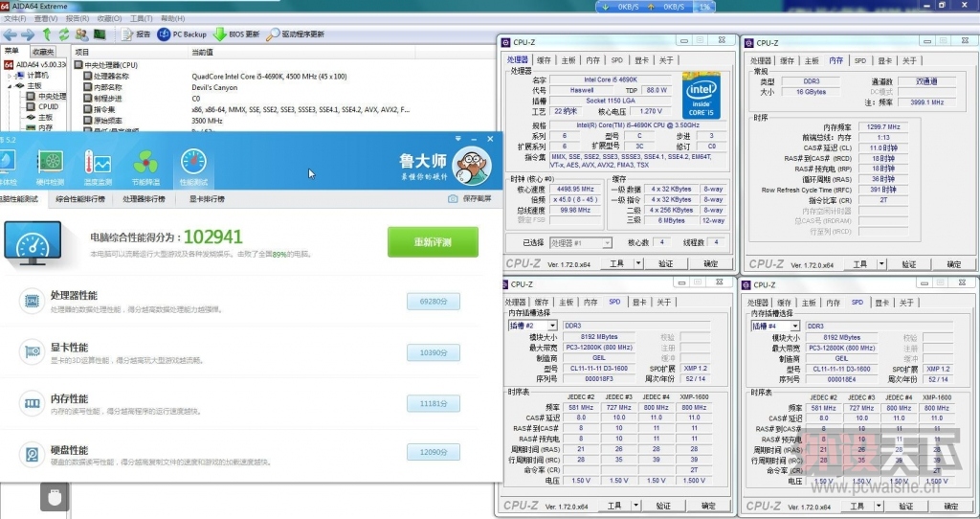Viewport: 980px width, 519px height.
Task: Open 处理器 tab in CPU-Z slot #4 window
Action: (759, 303)
